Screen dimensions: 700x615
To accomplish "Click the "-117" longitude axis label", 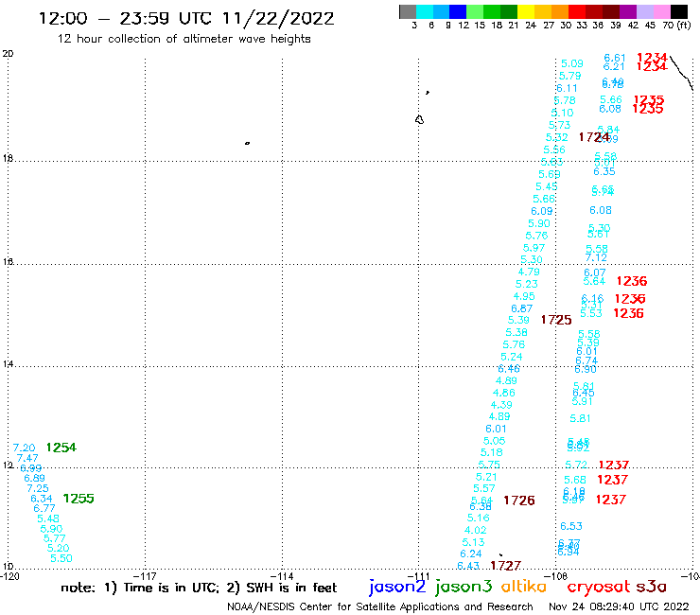I will pyautogui.click(x=146, y=576).
